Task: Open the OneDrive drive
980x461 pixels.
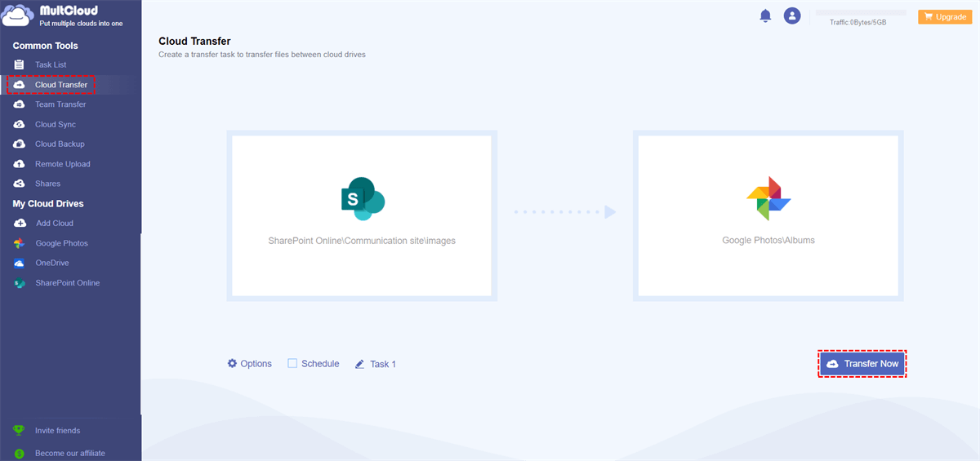Action: [x=52, y=263]
